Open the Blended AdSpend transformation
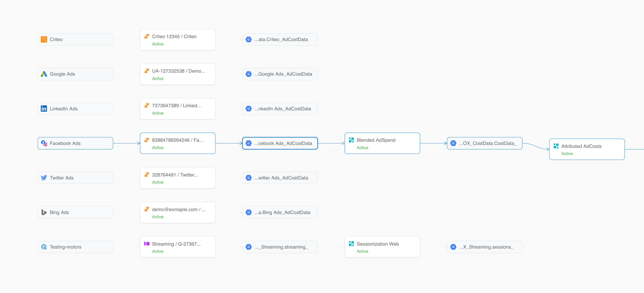The image size is (644, 293). click(x=382, y=143)
